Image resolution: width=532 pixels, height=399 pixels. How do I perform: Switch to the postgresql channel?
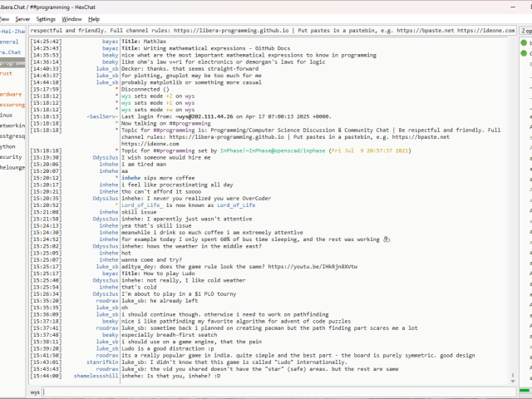(x=12, y=135)
